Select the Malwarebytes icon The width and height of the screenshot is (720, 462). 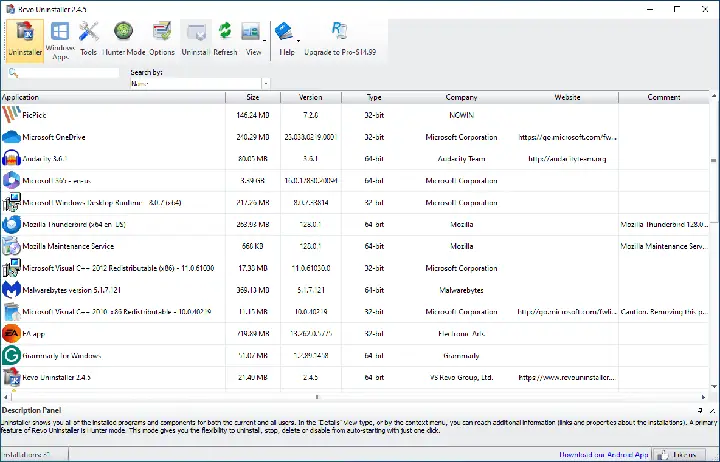[11, 290]
